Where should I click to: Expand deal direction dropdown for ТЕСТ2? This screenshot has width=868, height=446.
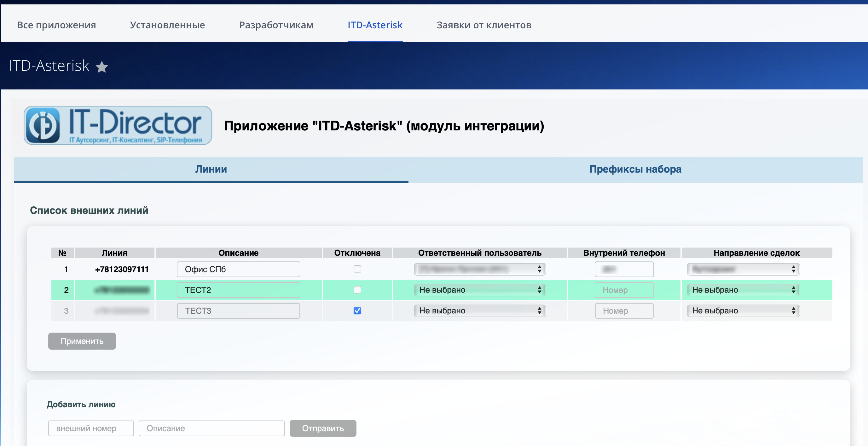click(743, 290)
